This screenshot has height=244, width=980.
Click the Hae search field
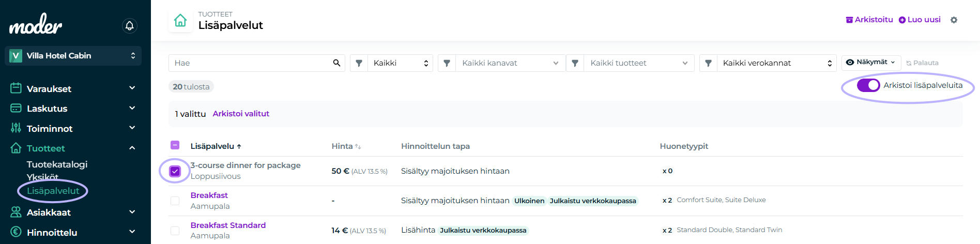(251, 63)
